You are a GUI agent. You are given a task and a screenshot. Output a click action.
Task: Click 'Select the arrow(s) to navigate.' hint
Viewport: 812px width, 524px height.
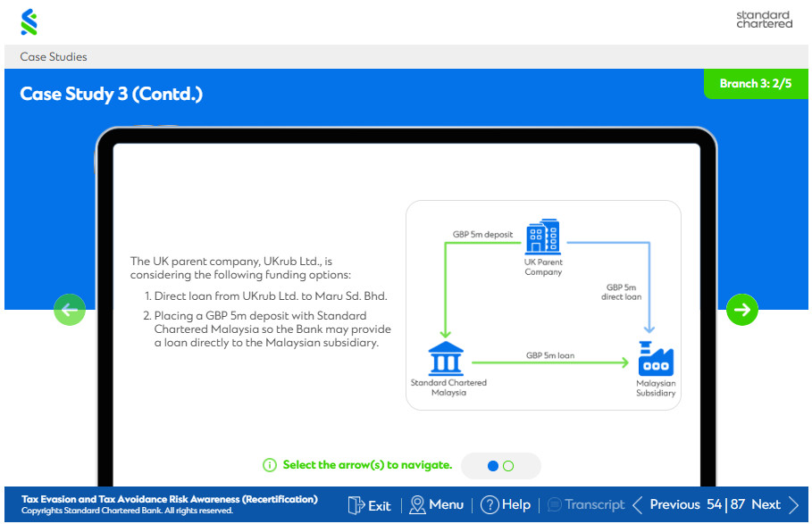coord(367,465)
